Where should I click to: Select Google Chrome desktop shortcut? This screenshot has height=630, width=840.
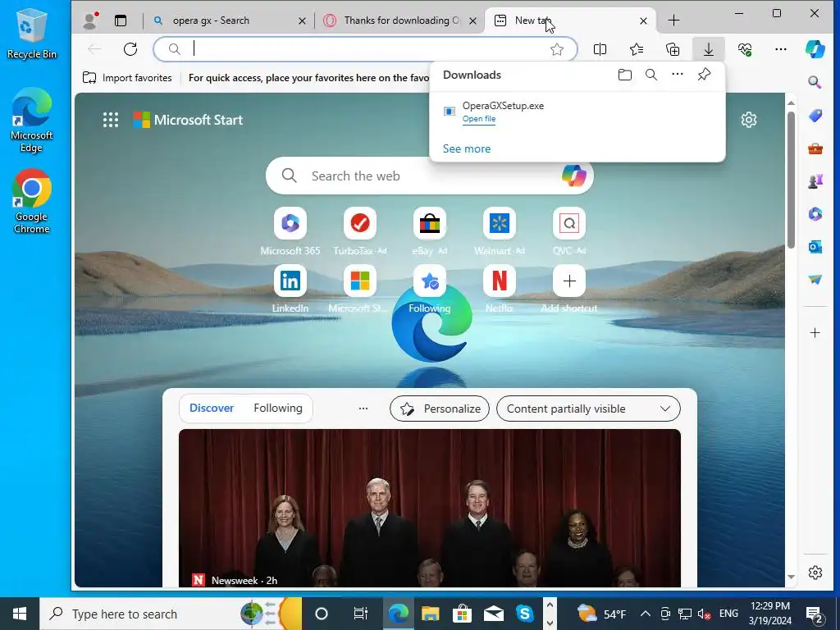click(32, 201)
